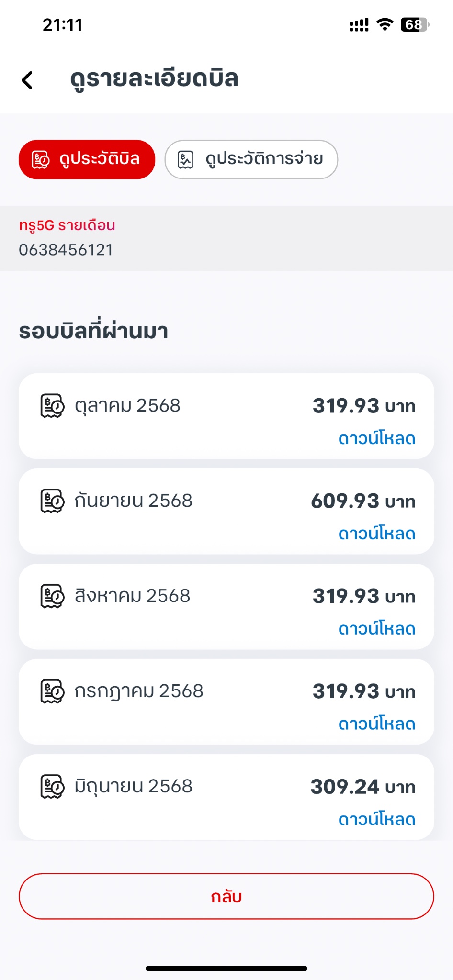This screenshot has height=980, width=453.
Task: Download the มิถุนายน 2568 bill
Action: point(376,819)
